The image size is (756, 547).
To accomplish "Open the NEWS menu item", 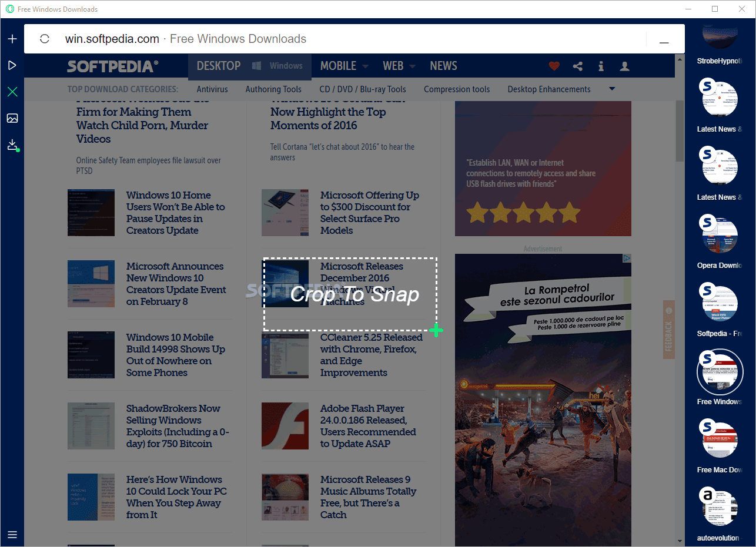I will (443, 66).
